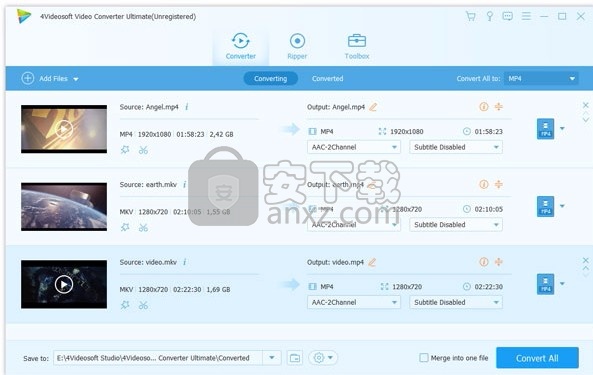This screenshot has height=375, width=593.
Task: Switch to the Ripper tab
Action: tap(297, 46)
